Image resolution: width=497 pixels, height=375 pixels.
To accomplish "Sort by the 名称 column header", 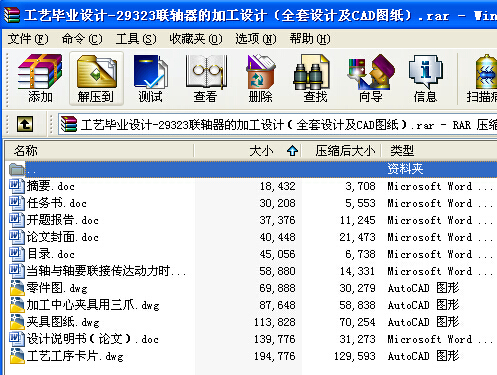I will [x=99, y=151].
